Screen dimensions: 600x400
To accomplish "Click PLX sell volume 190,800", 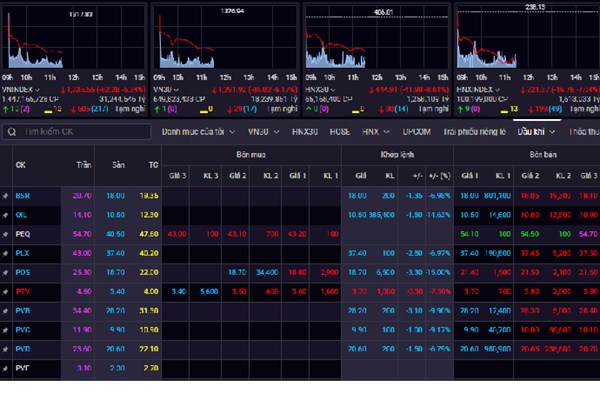I will (x=498, y=253).
